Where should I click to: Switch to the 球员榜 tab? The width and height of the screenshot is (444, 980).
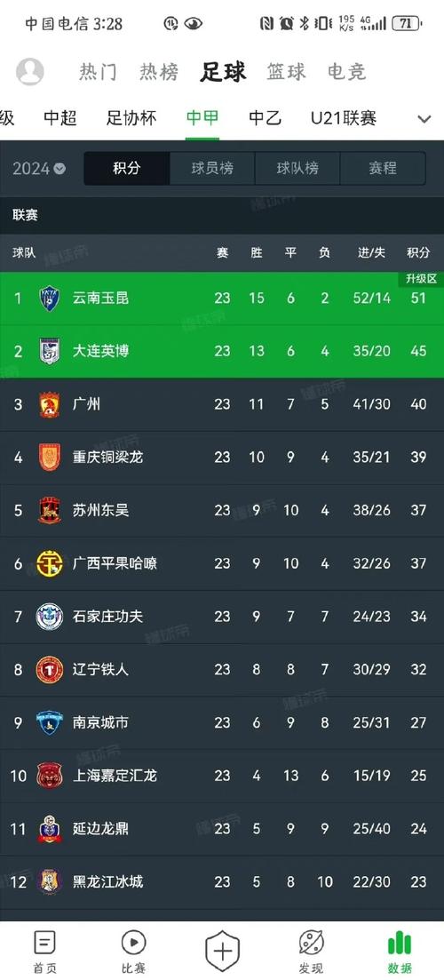click(x=212, y=168)
